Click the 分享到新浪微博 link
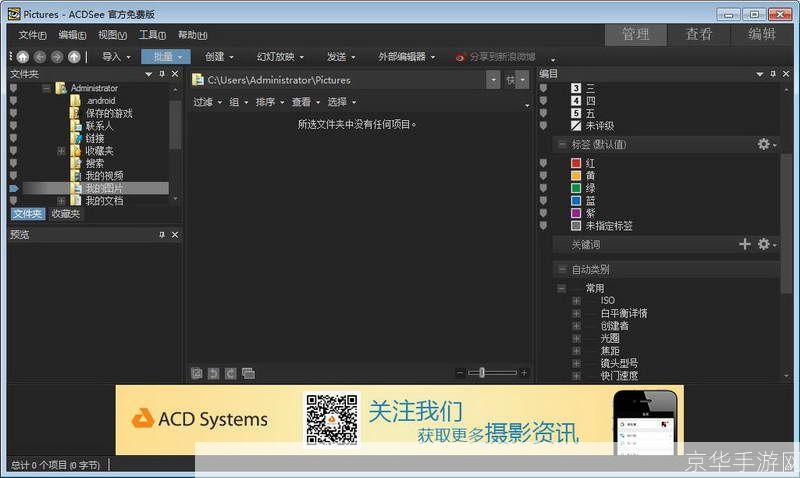Screen dimensions: 800x478 click(x=502, y=57)
